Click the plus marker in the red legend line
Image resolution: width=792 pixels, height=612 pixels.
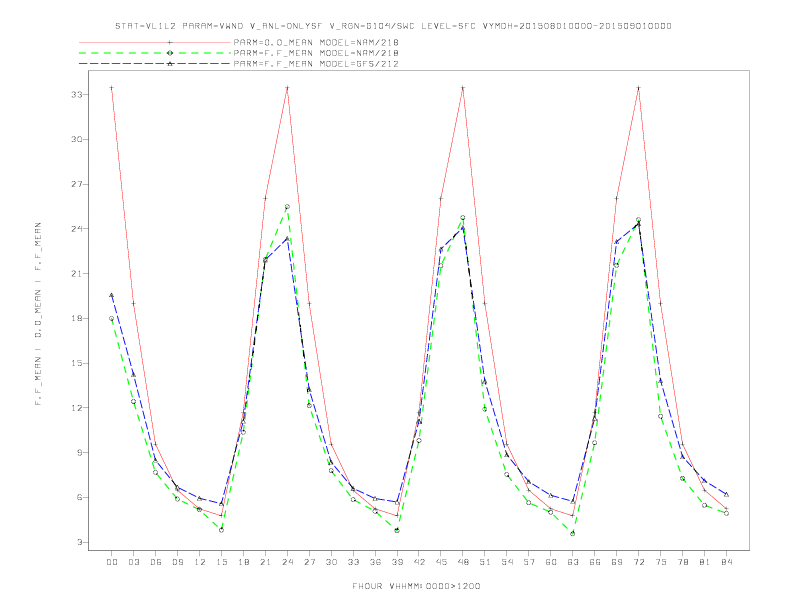[170, 42]
